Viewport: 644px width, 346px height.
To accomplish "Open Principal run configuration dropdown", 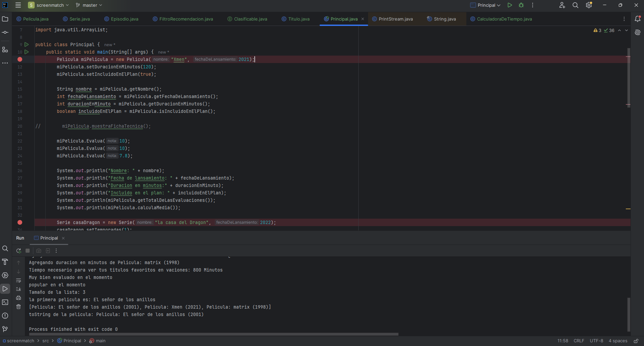I will [485, 5].
